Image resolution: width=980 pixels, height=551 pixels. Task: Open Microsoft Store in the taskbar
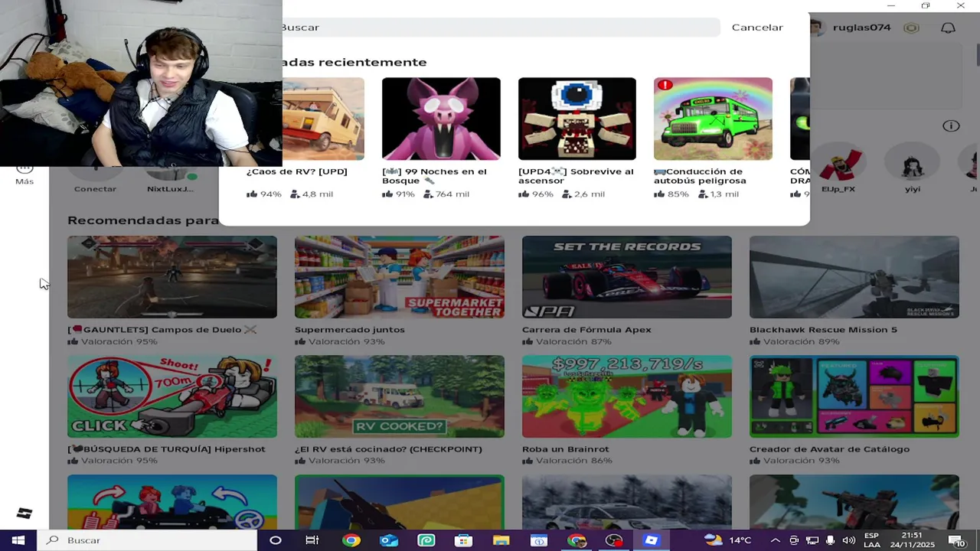[x=463, y=540]
